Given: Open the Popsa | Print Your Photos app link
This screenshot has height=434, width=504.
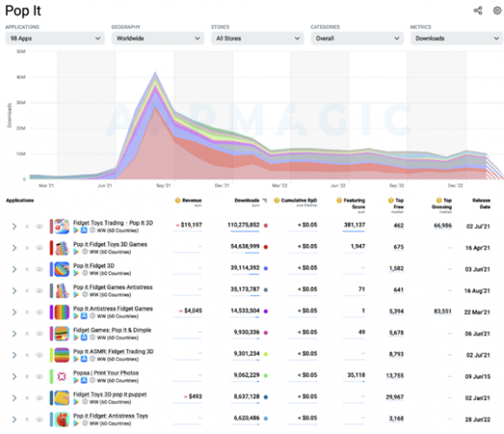Looking at the screenshot, I should coord(106,373).
